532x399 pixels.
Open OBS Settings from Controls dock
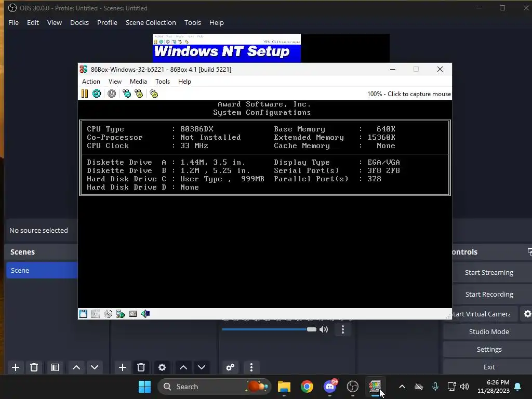[x=489, y=349]
